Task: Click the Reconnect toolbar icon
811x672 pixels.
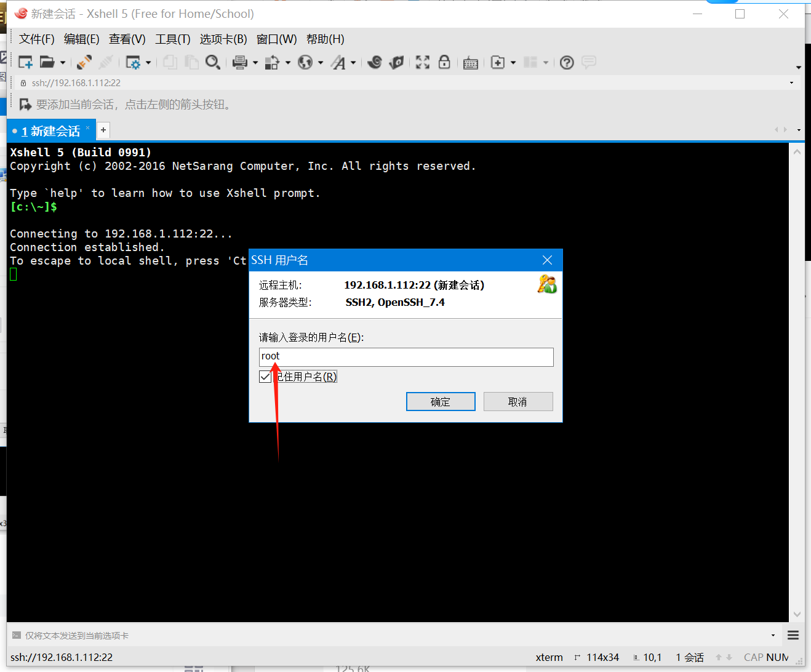Action: point(84,62)
